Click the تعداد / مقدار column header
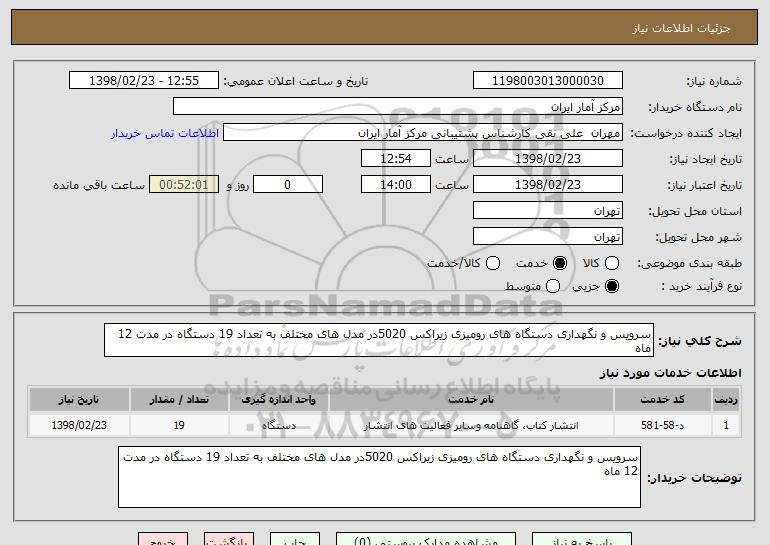Screen dimensions: 770x545 [x=179, y=400]
